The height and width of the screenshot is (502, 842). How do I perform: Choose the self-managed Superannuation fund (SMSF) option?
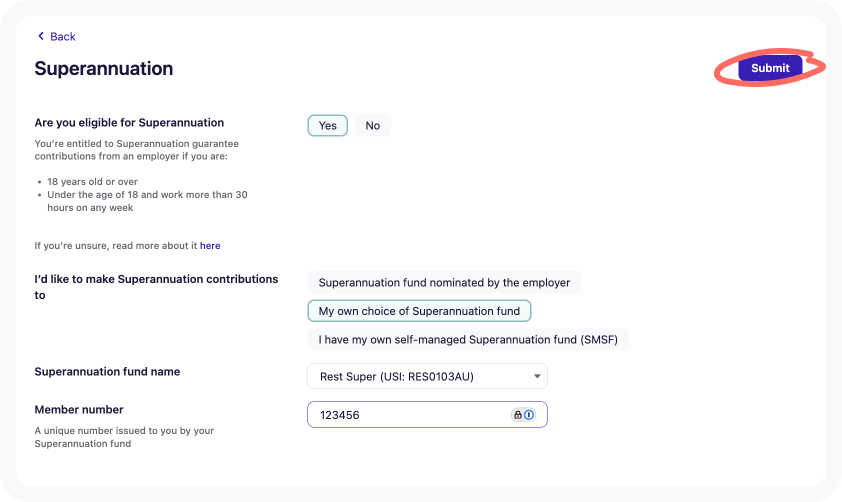click(x=468, y=339)
